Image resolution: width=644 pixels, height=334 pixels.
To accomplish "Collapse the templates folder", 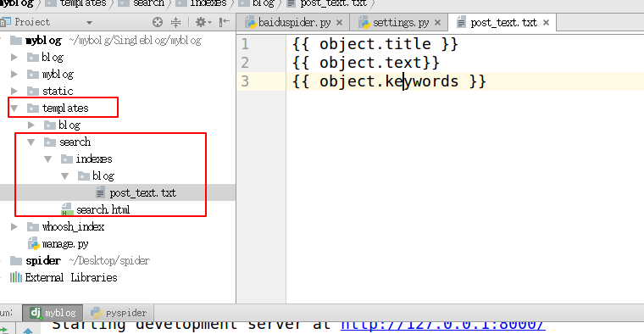I will click(x=14, y=108).
